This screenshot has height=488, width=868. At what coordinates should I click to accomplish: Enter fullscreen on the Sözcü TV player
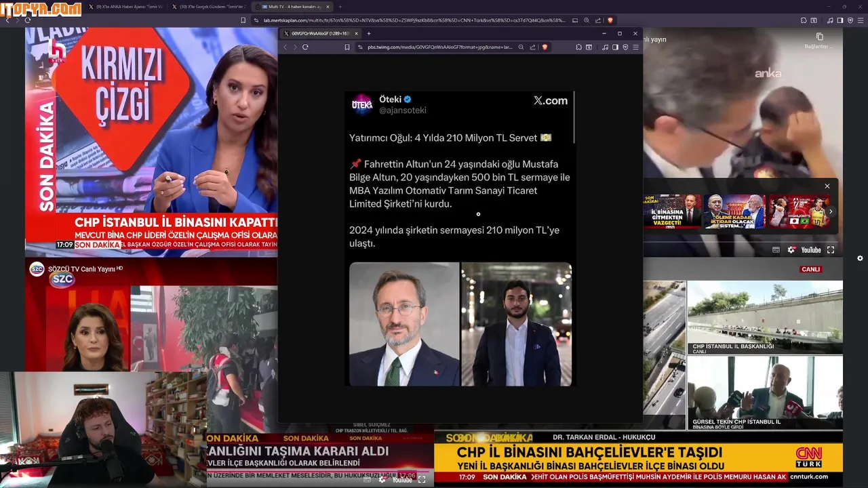pos(421,479)
